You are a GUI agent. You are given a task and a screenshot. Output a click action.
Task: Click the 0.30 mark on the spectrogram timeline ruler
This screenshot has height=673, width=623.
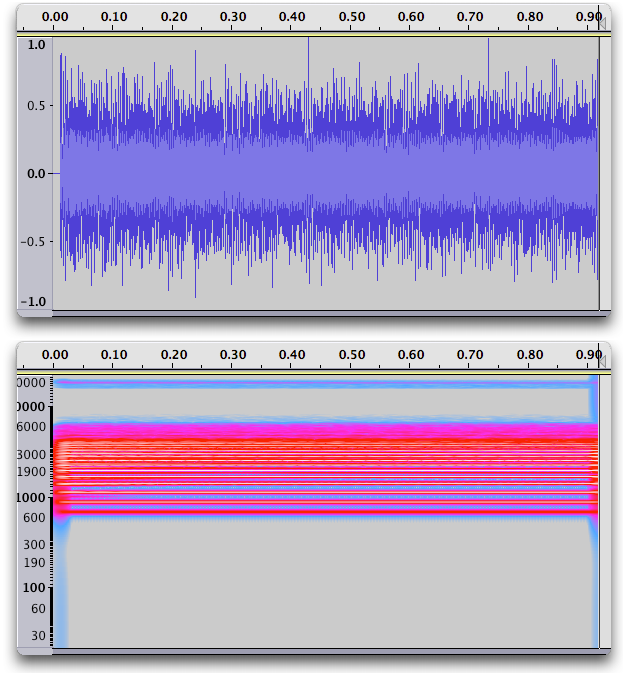(233, 354)
